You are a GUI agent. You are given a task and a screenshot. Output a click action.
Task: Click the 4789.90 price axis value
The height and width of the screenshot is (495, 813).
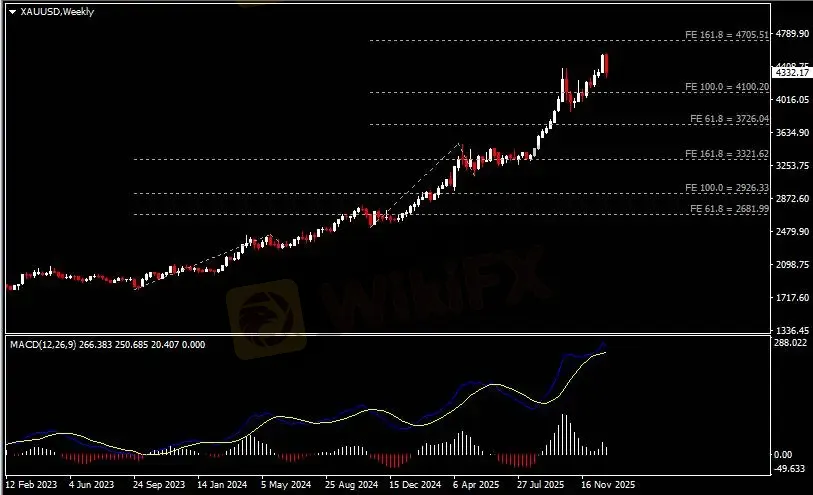tap(792, 34)
